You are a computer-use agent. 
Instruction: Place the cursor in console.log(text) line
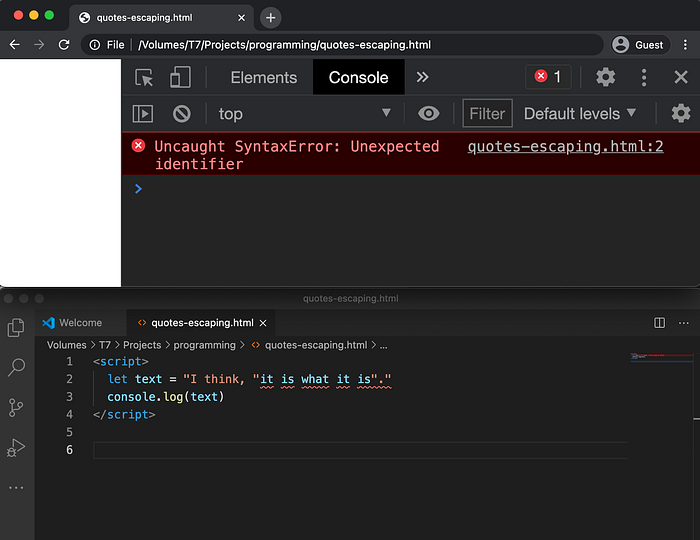click(166, 397)
